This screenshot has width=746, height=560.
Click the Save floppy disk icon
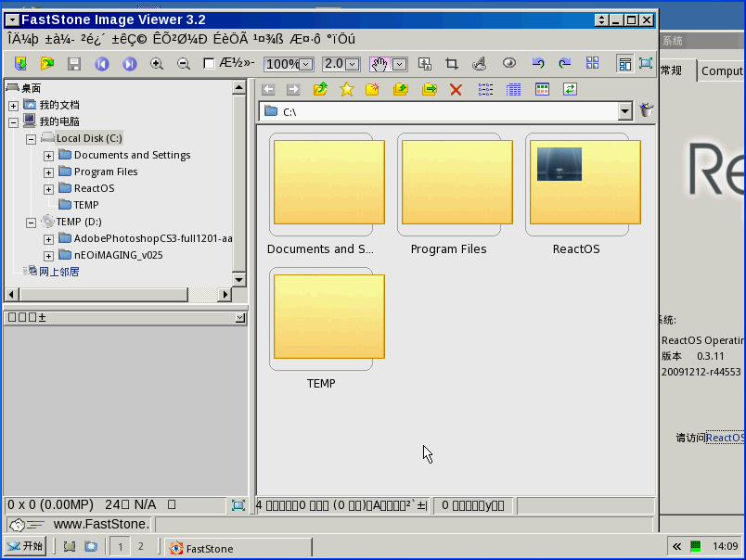click(x=73, y=63)
